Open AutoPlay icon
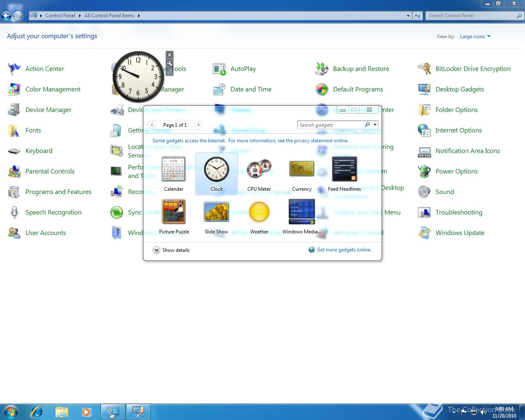The height and width of the screenshot is (420, 525). (x=219, y=68)
